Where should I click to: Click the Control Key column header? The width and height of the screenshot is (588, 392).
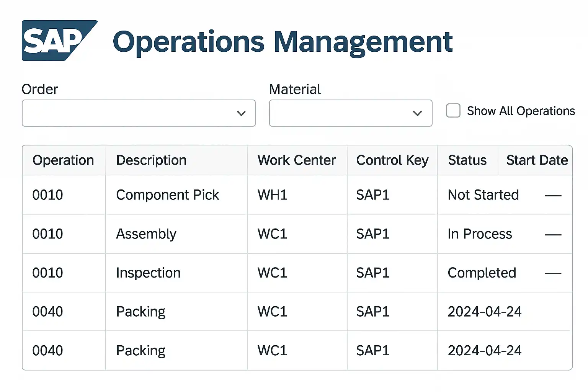click(392, 160)
